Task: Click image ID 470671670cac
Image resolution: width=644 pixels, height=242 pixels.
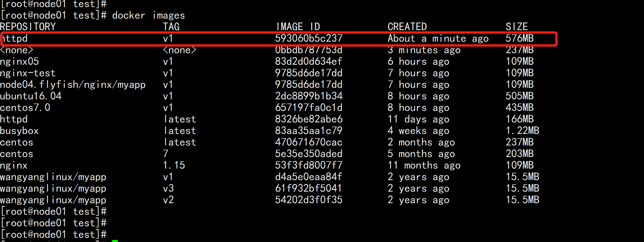Action: point(309,142)
